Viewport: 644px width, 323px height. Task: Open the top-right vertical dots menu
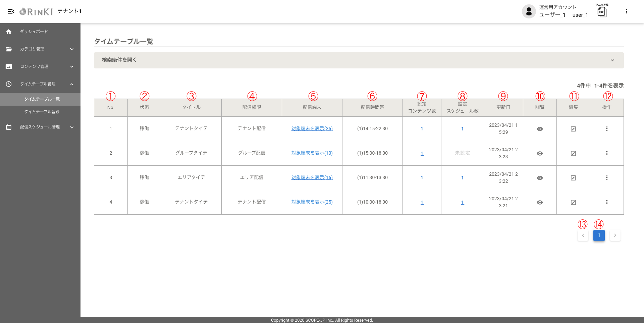click(x=626, y=11)
